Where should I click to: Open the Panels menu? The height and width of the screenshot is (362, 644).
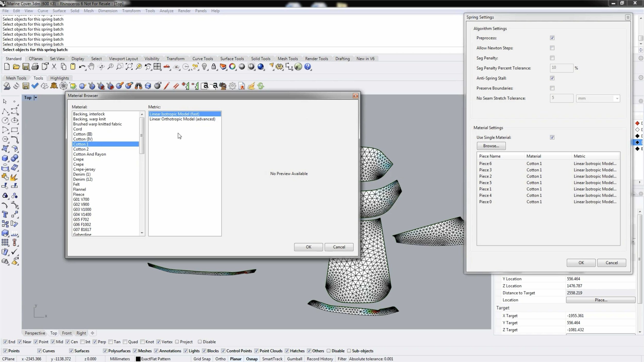coord(201,11)
